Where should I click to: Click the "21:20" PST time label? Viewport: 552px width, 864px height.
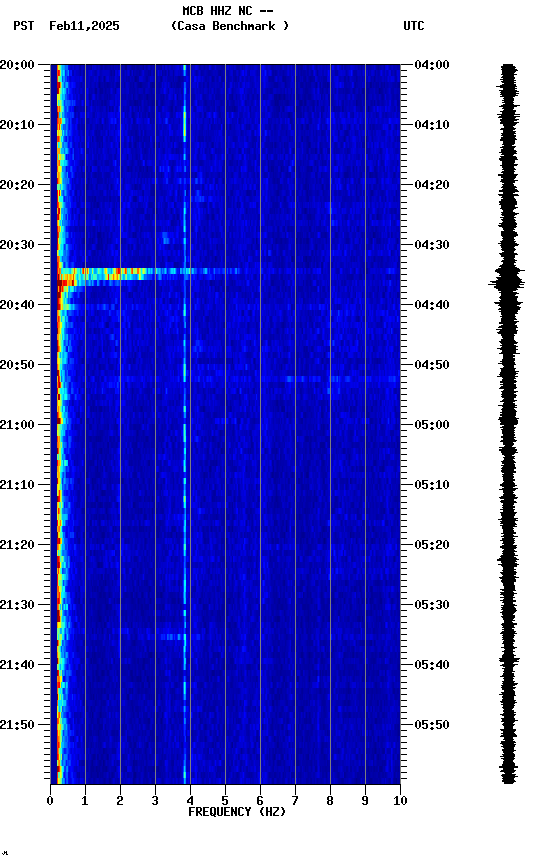[x=17, y=546]
